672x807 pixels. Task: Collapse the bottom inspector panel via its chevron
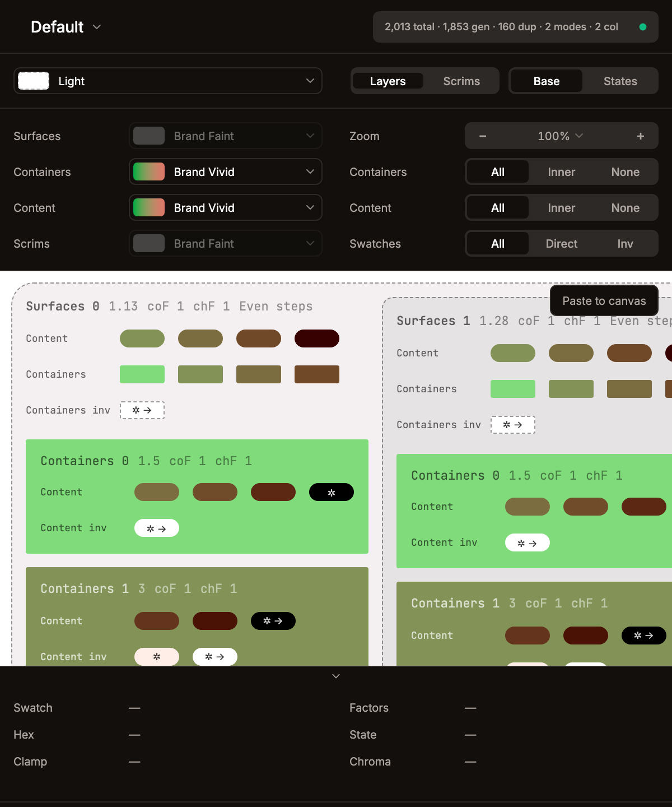pos(335,676)
